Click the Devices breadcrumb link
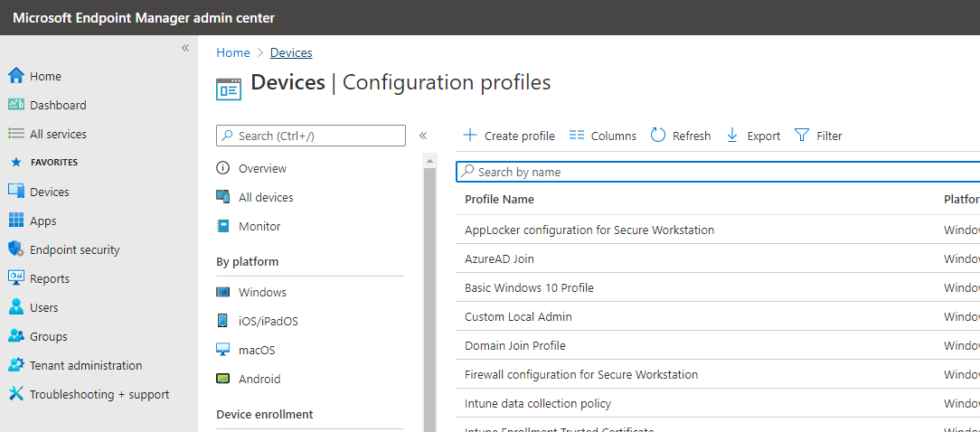Image resolution: width=980 pixels, height=432 pixels. click(x=291, y=53)
